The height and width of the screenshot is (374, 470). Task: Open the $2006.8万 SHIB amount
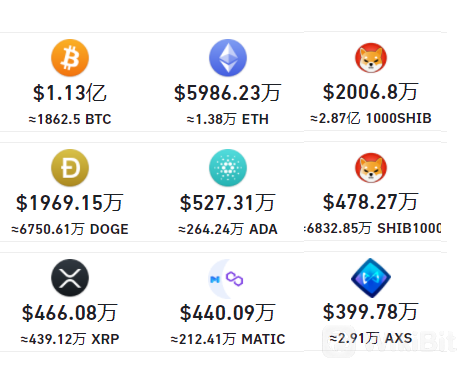coord(371,92)
